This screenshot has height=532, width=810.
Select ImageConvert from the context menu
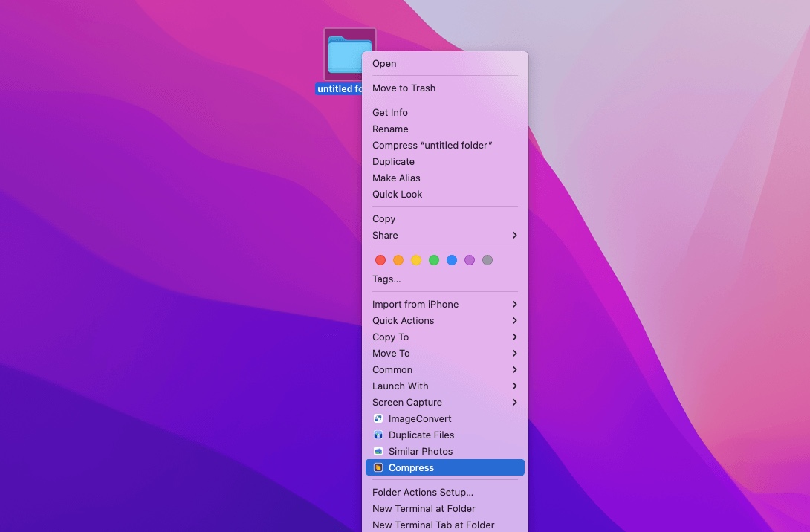tap(421, 418)
